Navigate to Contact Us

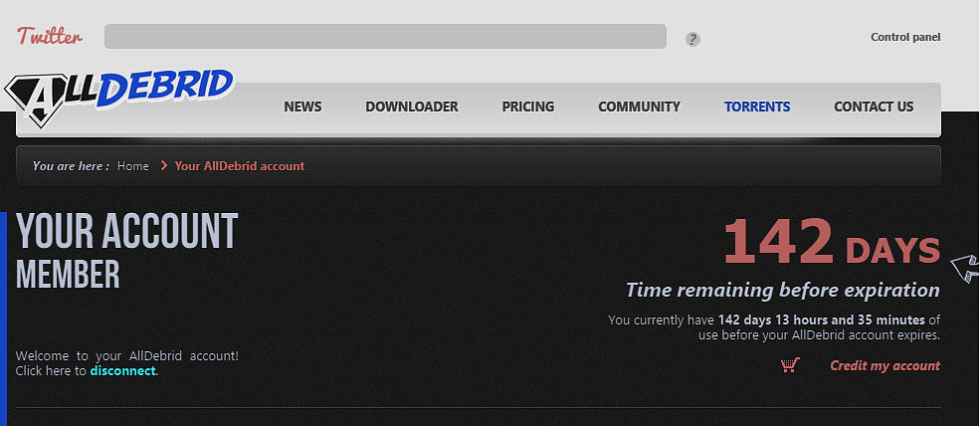point(873,106)
